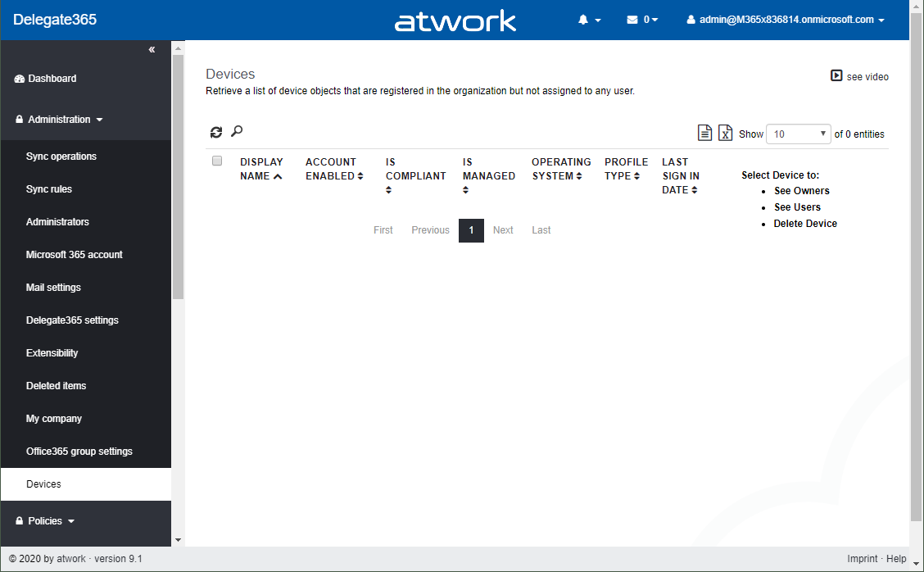Export the list to Excel icon
The width and height of the screenshot is (924, 572).
(726, 133)
